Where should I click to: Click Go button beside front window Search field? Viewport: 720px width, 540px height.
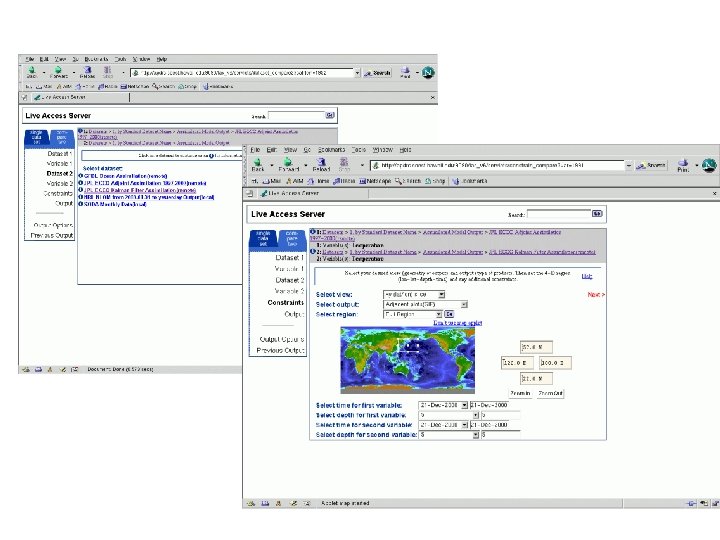tap(596, 214)
